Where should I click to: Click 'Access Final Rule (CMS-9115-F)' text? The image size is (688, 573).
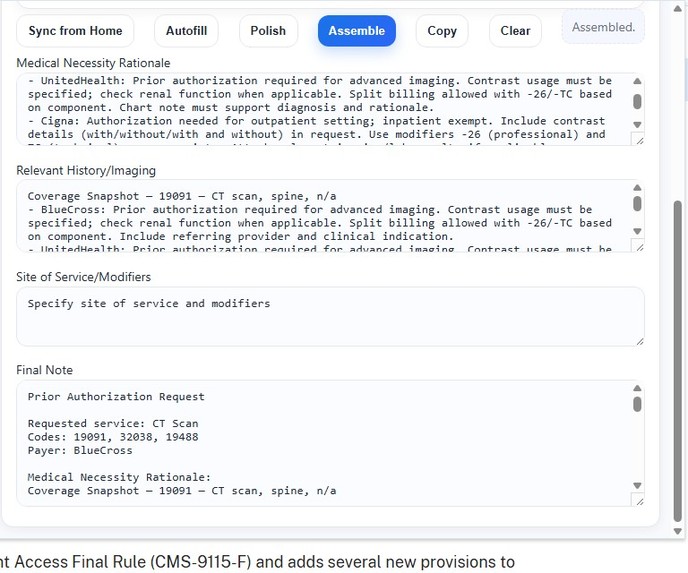coord(133,562)
